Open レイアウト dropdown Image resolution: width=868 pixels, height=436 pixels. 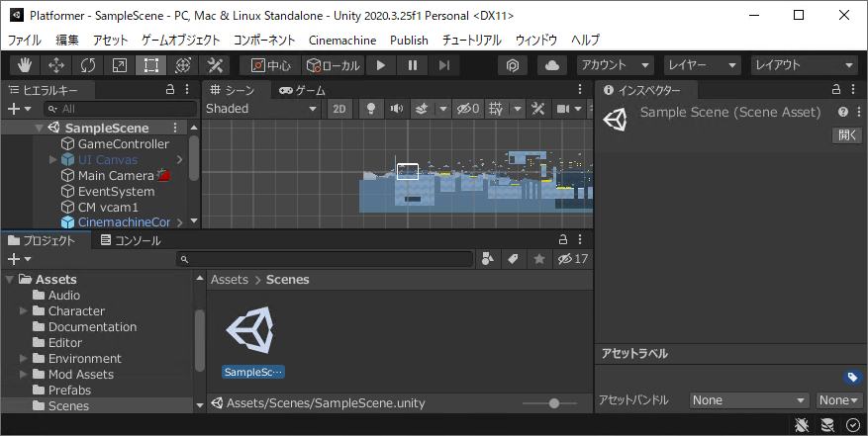[x=804, y=65]
